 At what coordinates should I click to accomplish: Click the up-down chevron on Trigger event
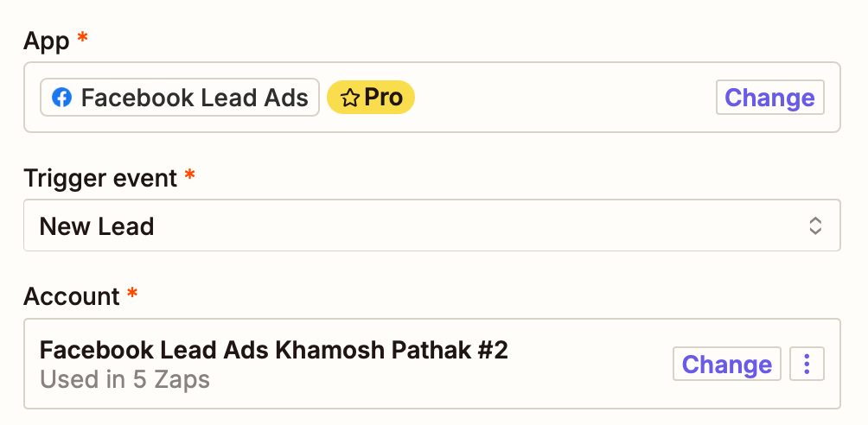point(814,226)
